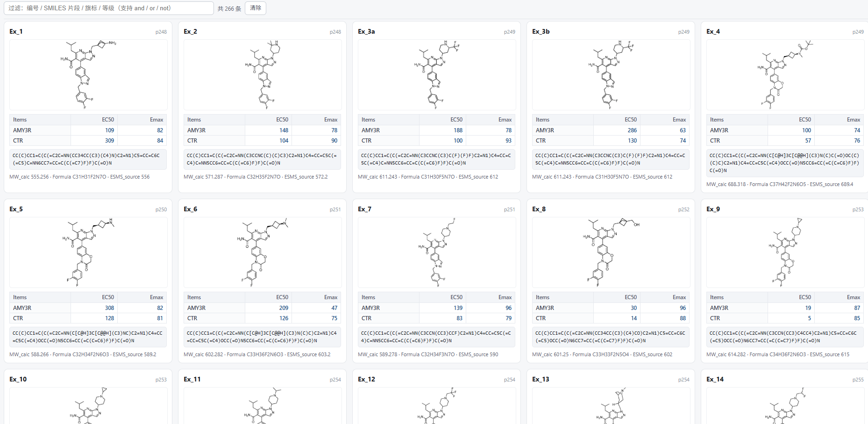This screenshot has height=424, width=868.
Task: Click page reference p252 on Ex_8
Action: coord(683,209)
